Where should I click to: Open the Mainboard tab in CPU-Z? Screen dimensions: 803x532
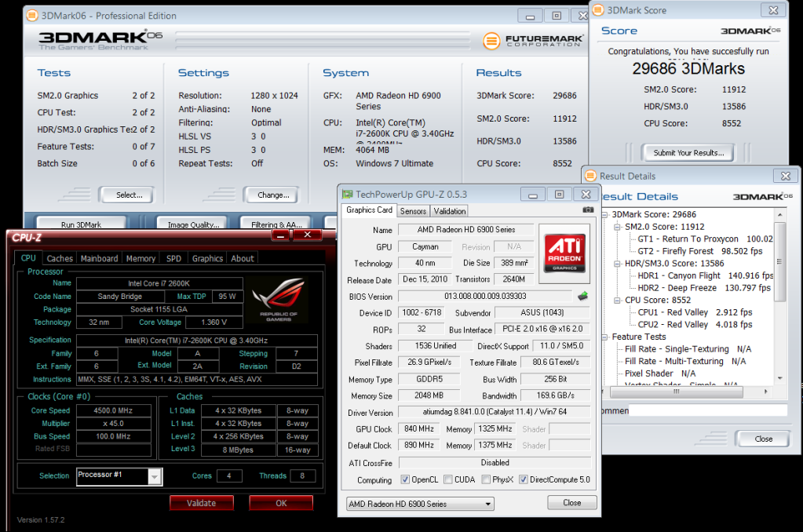click(x=99, y=258)
